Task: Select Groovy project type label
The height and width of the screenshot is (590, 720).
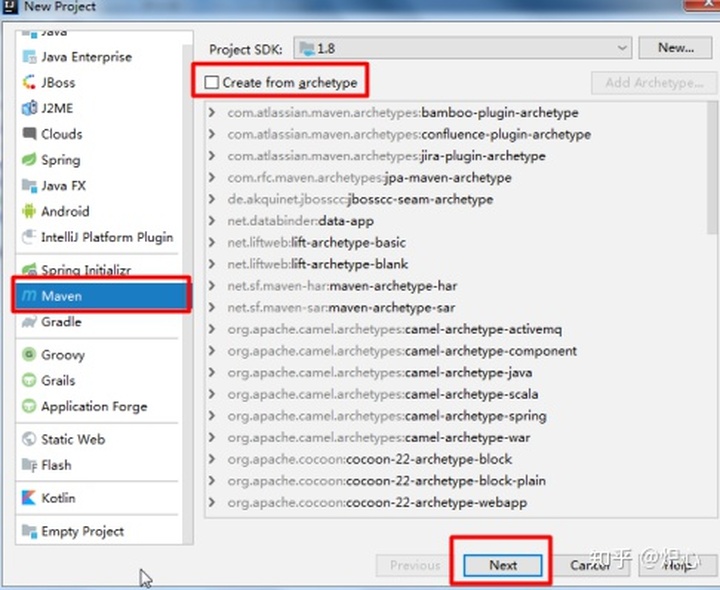Action: tap(63, 355)
